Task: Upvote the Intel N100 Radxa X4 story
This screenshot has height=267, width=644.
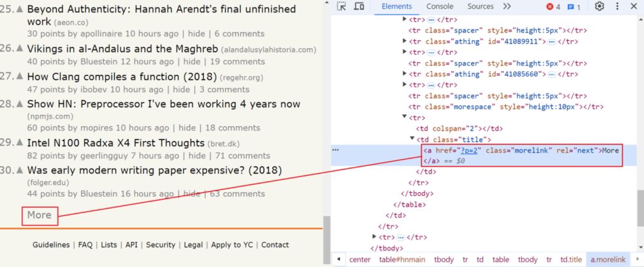Action: click(21, 143)
